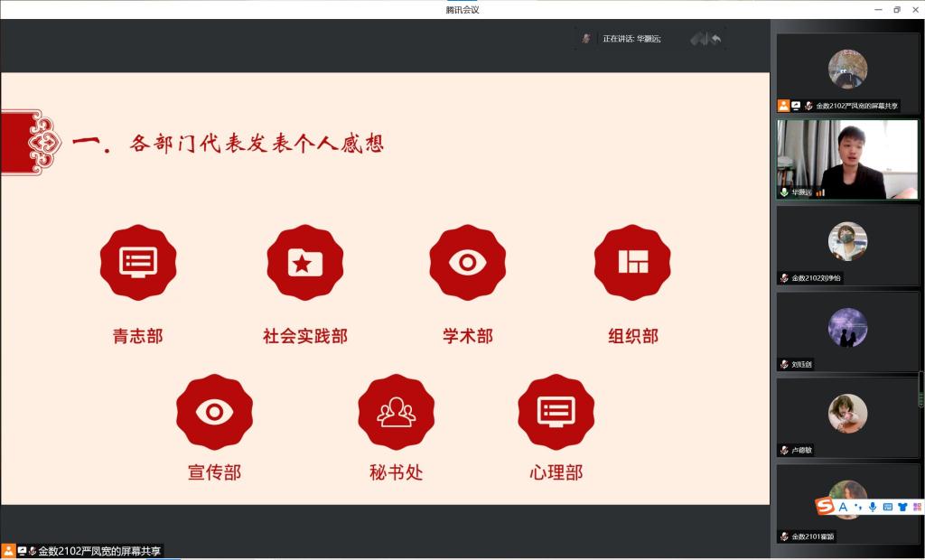
Task: Click the 心理部 monitor icon
Action: [556, 412]
